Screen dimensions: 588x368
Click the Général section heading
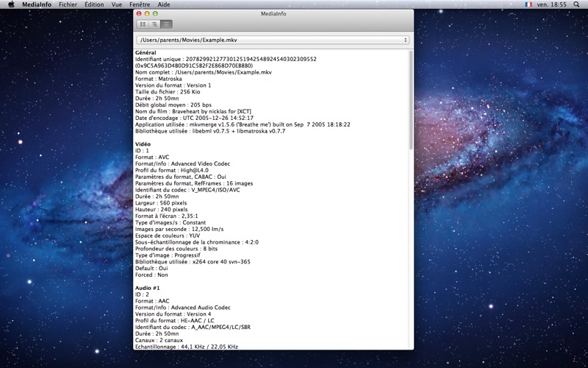pos(146,52)
